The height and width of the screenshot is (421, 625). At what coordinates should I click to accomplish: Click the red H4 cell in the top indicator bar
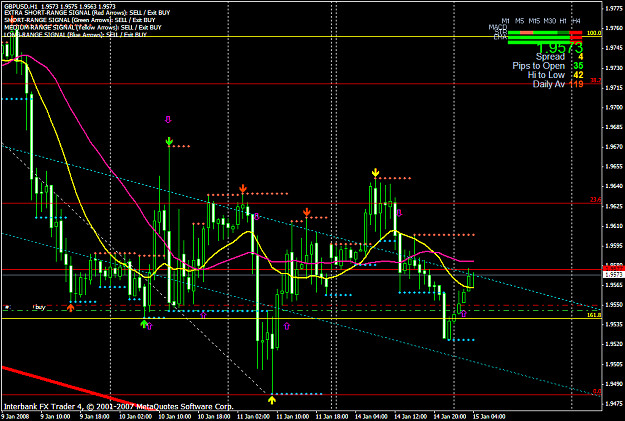576,33
